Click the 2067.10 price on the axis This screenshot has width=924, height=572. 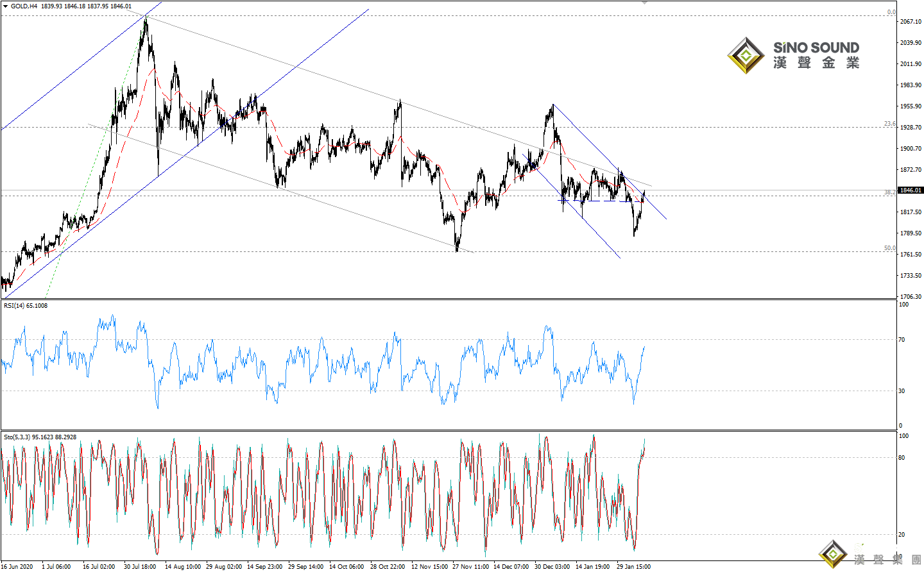[x=911, y=22]
